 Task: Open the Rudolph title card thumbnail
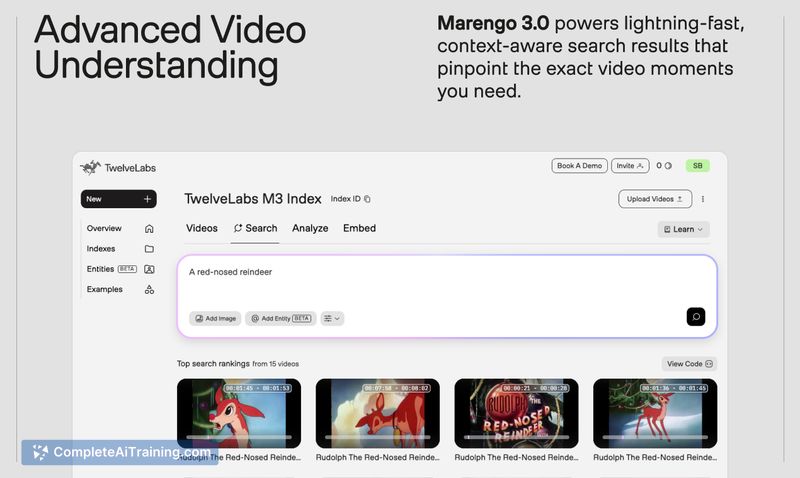(x=516, y=413)
